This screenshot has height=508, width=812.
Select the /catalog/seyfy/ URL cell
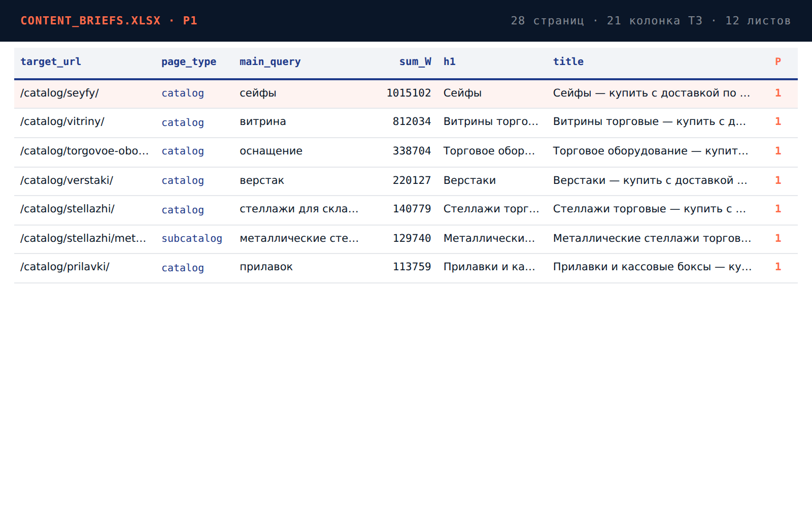click(x=59, y=93)
